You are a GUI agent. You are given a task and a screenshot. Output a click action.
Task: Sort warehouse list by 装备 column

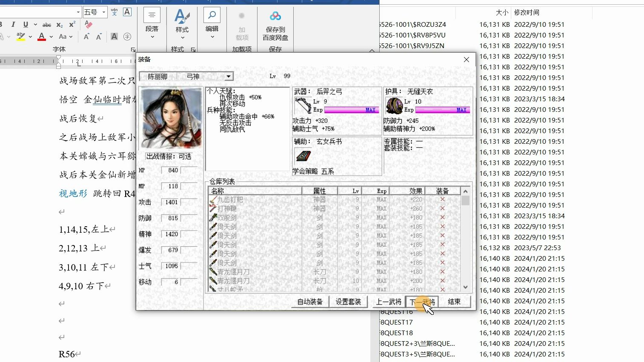point(442,191)
